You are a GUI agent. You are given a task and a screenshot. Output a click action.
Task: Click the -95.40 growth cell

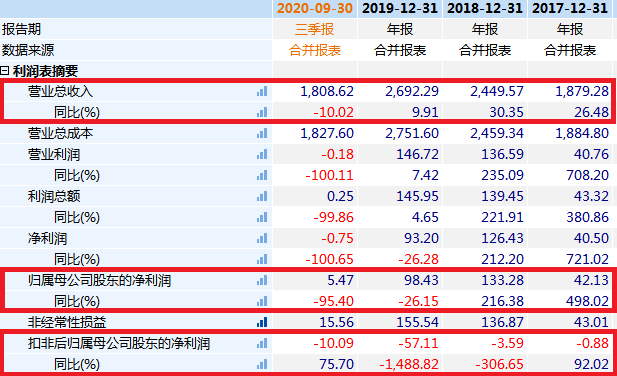click(334, 302)
